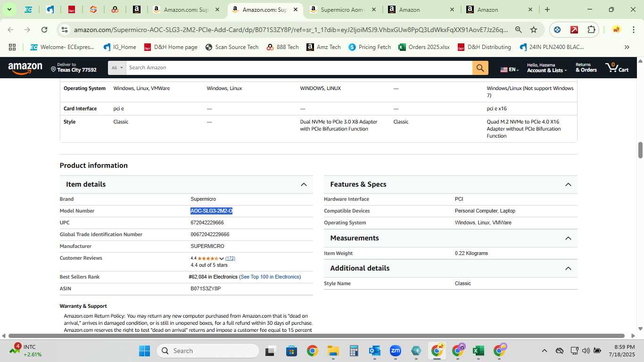Screen dimensions: 644x362
Task: Open File Explorer from the taskbar
Action: pos(333,351)
